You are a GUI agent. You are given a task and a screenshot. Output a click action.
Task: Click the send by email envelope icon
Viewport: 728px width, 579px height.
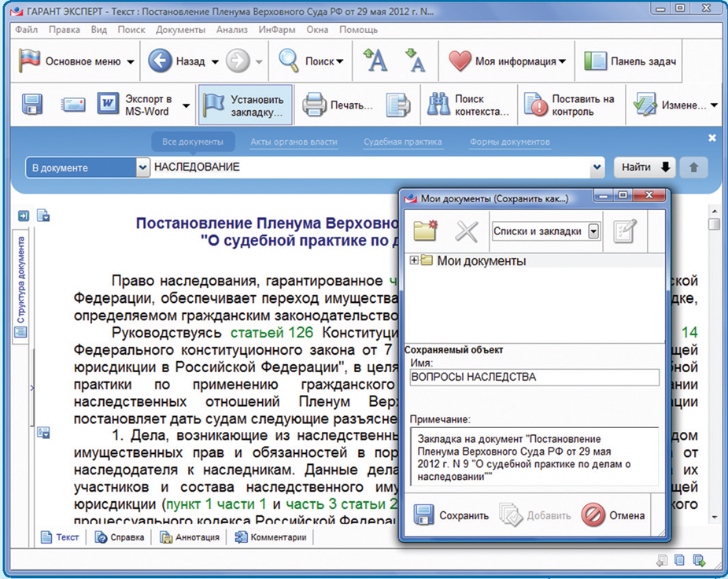[73, 105]
